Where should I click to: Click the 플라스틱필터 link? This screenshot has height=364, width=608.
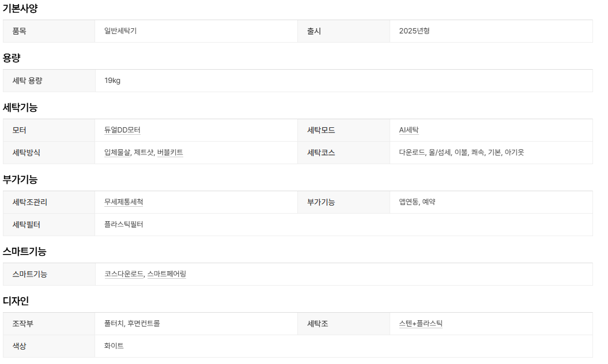point(124,225)
